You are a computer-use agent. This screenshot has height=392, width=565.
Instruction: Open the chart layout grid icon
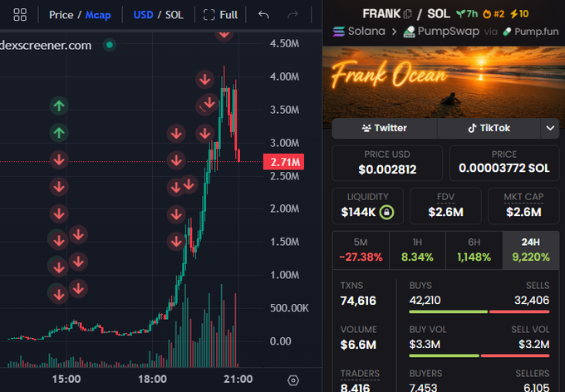(x=20, y=15)
